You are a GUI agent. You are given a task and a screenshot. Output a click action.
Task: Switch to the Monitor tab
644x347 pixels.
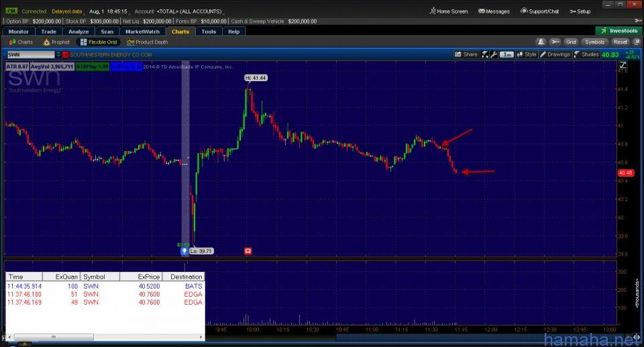[x=19, y=32]
